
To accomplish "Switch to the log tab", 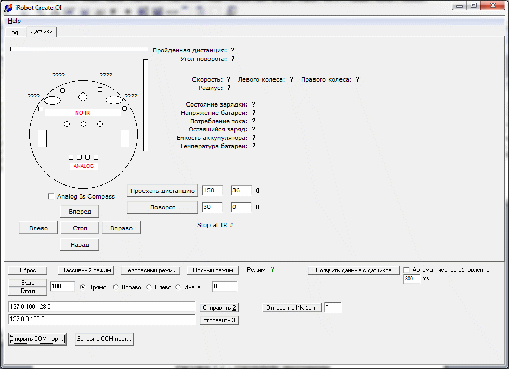I will (x=15, y=32).
